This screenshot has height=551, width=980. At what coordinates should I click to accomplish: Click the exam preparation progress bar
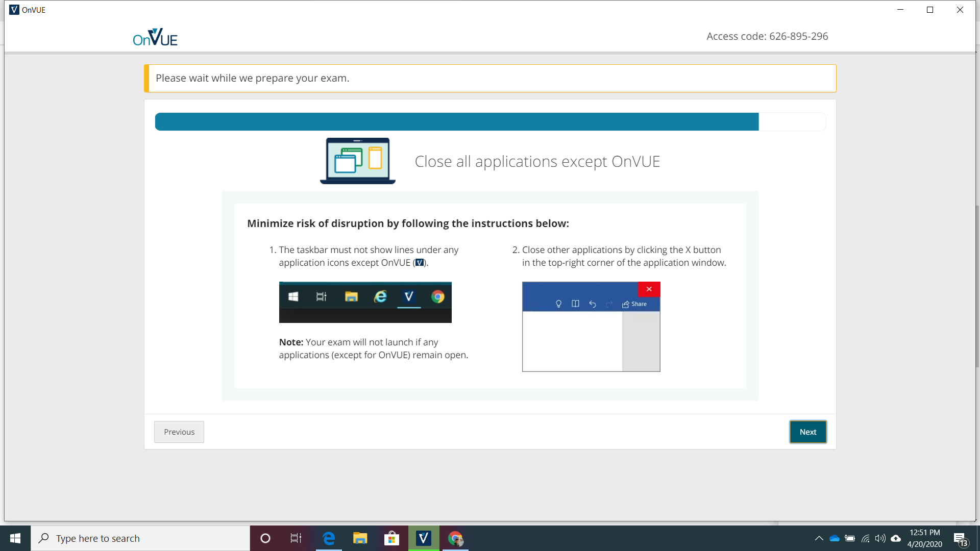tap(490, 121)
